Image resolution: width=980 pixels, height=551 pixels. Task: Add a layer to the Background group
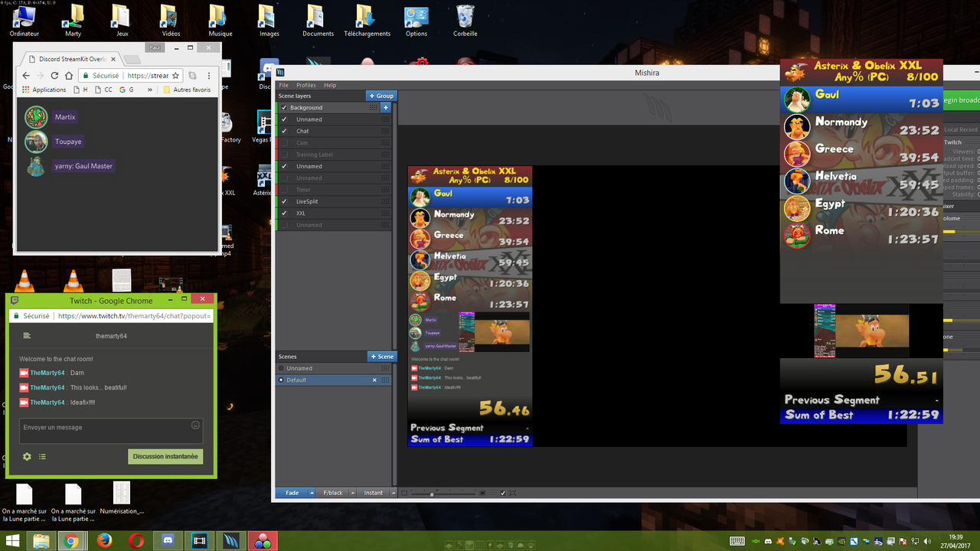pyautogui.click(x=386, y=108)
